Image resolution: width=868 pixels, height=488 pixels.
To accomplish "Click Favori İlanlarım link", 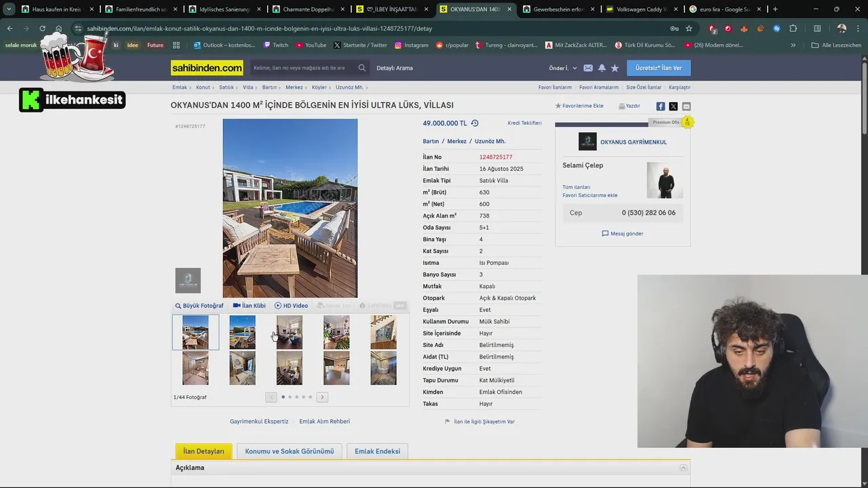I will pyautogui.click(x=555, y=87).
